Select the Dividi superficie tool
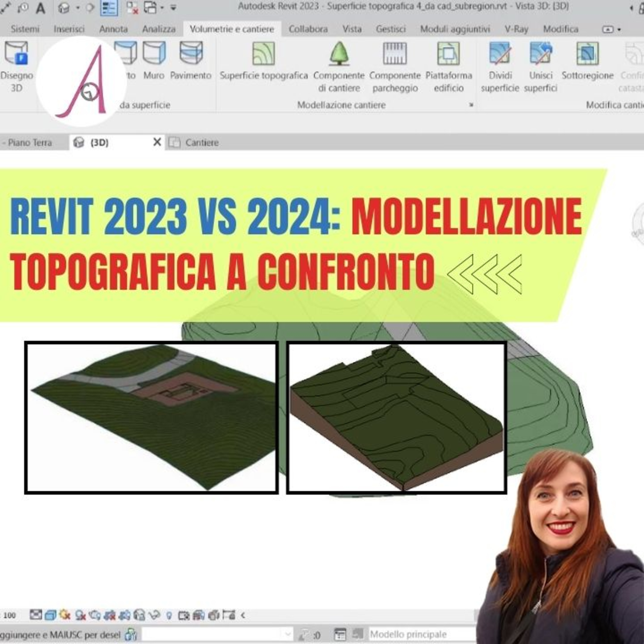The width and height of the screenshot is (644, 644). (x=500, y=67)
